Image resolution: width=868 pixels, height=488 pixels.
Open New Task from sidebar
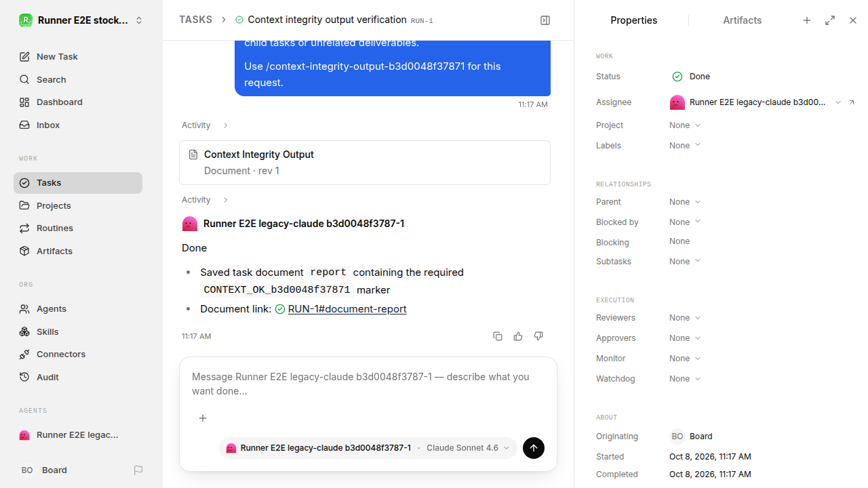[78, 56]
